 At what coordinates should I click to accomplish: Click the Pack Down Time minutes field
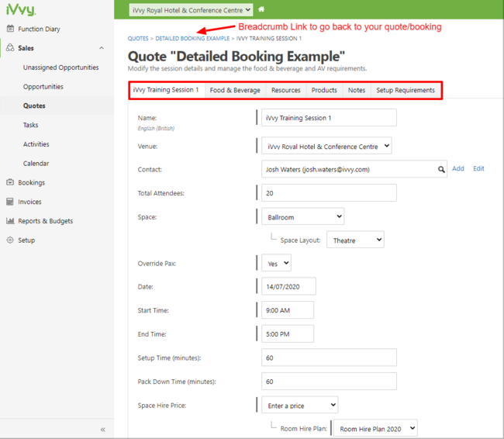(329, 382)
